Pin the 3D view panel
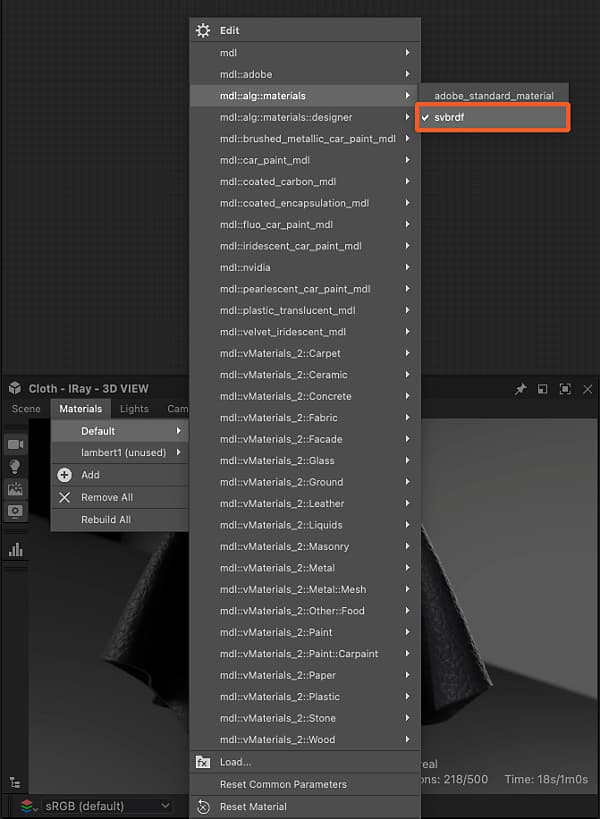 click(521, 389)
